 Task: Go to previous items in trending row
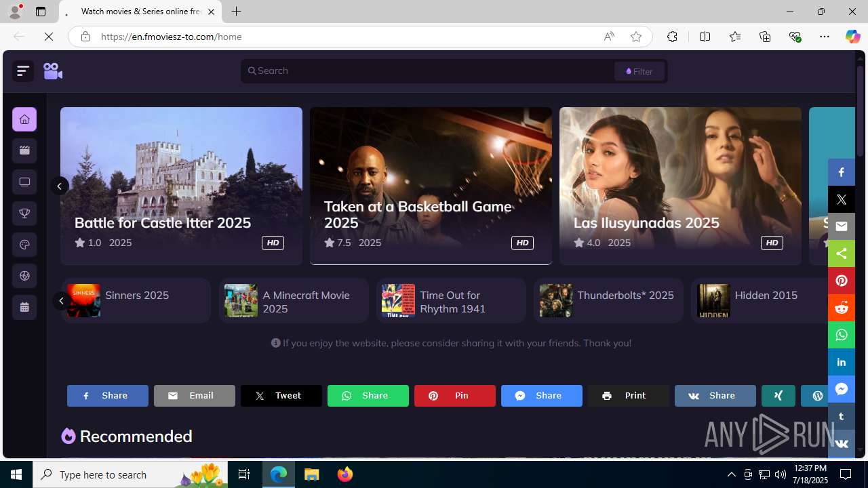coord(61,300)
